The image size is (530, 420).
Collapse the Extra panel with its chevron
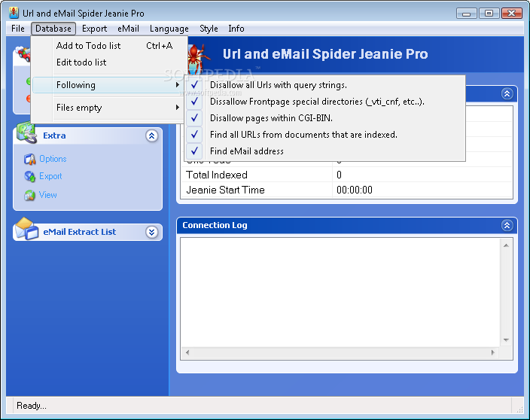coord(152,135)
